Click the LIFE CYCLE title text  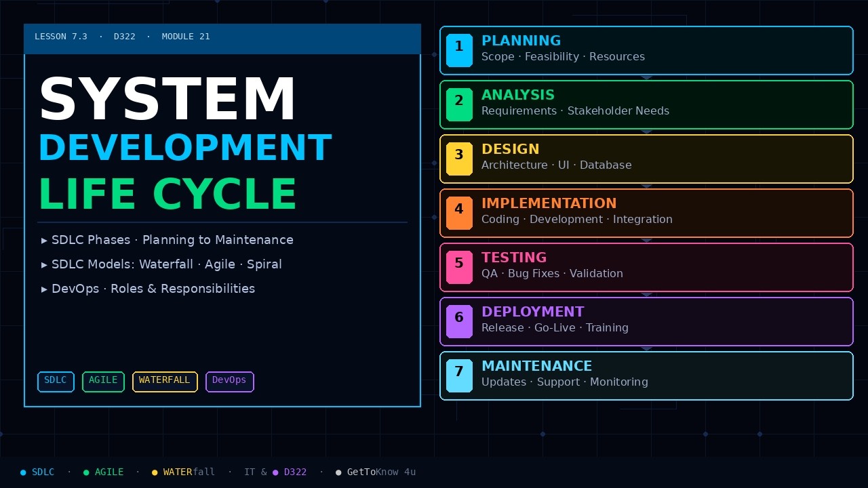(167, 195)
